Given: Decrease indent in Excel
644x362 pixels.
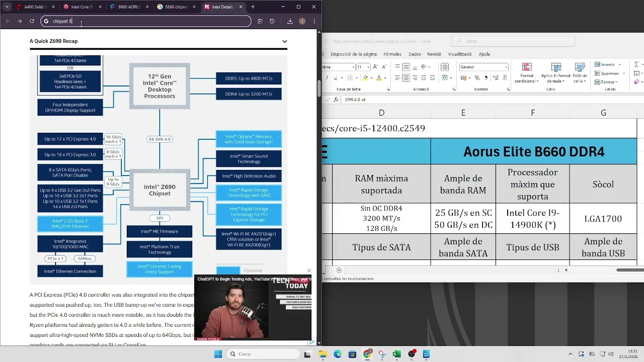Looking at the screenshot, I should (424, 78).
